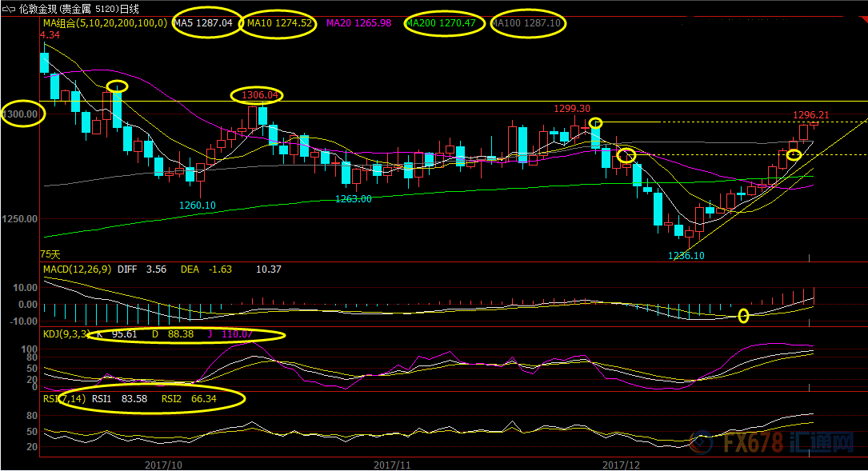Viewport: 868px width, 471px height.
Task: Click the MACD axis label 0.00
Action: coord(28,305)
